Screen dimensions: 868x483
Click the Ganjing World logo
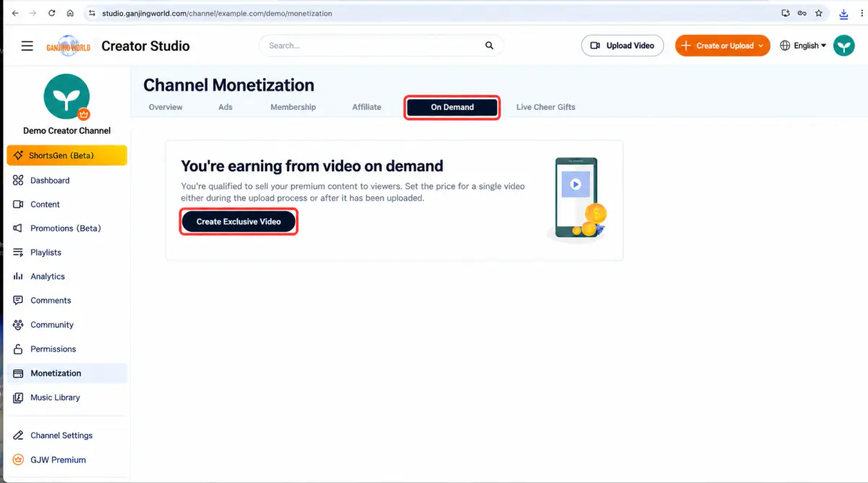click(69, 46)
